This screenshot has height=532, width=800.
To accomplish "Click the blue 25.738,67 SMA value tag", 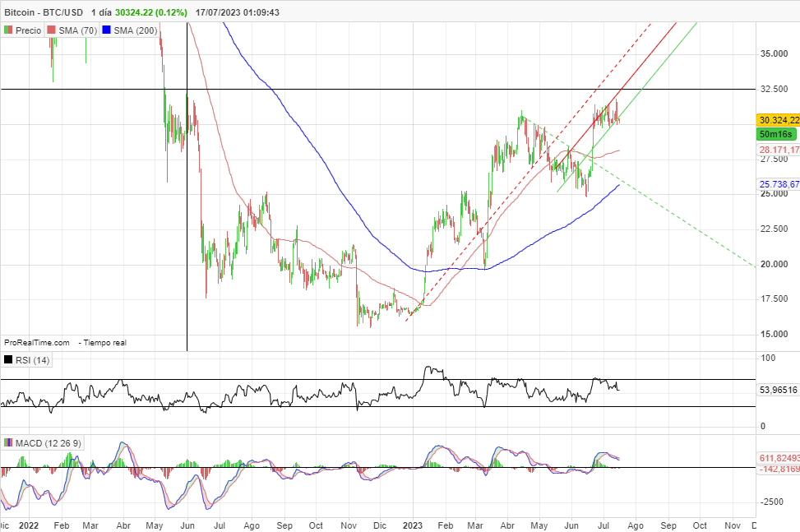I will [x=779, y=184].
